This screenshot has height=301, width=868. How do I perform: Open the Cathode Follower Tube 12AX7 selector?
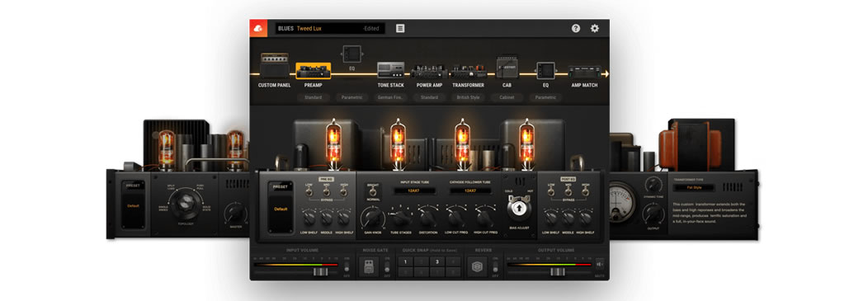(x=470, y=190)
